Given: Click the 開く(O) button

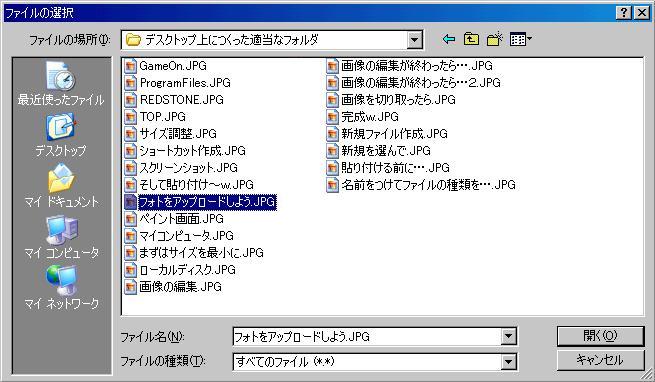Looking at the screenshot, I should (600, 336).
